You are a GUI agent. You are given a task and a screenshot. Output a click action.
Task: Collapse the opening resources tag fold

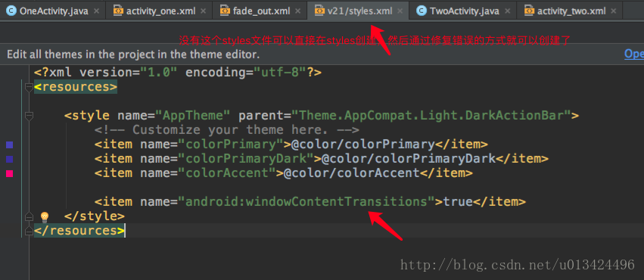tap(29, 87)
